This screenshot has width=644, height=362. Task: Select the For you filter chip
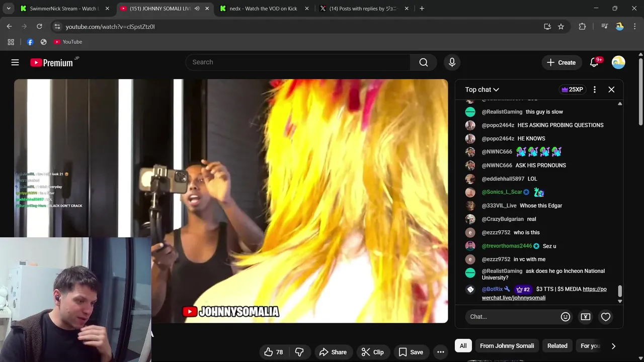click(x=590, y=346)
